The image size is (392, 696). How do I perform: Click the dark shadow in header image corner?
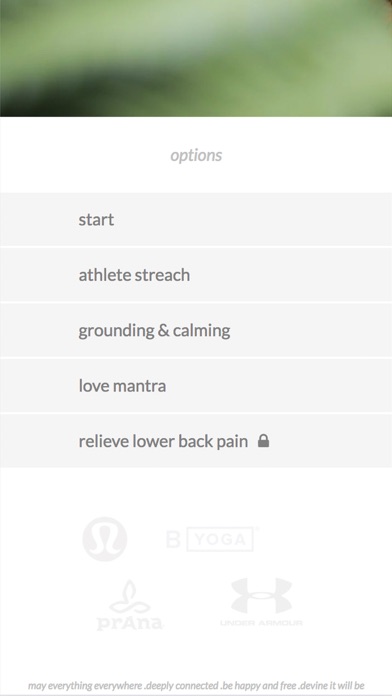pyautogui.click(x=27, y=100)
